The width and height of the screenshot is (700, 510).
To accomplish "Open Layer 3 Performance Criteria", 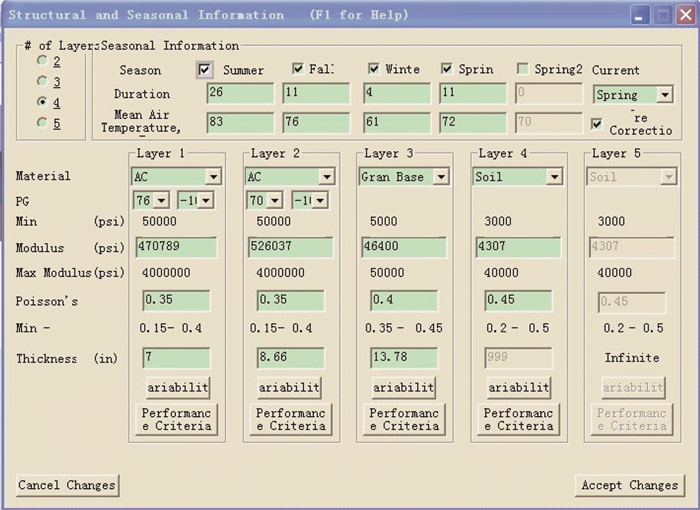I will [405, 419].
